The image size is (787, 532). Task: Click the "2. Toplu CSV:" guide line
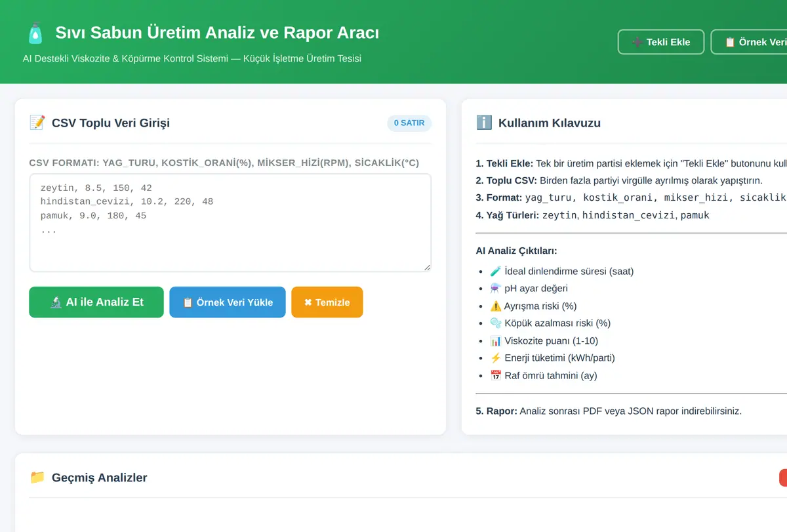[x=619, y=180]
